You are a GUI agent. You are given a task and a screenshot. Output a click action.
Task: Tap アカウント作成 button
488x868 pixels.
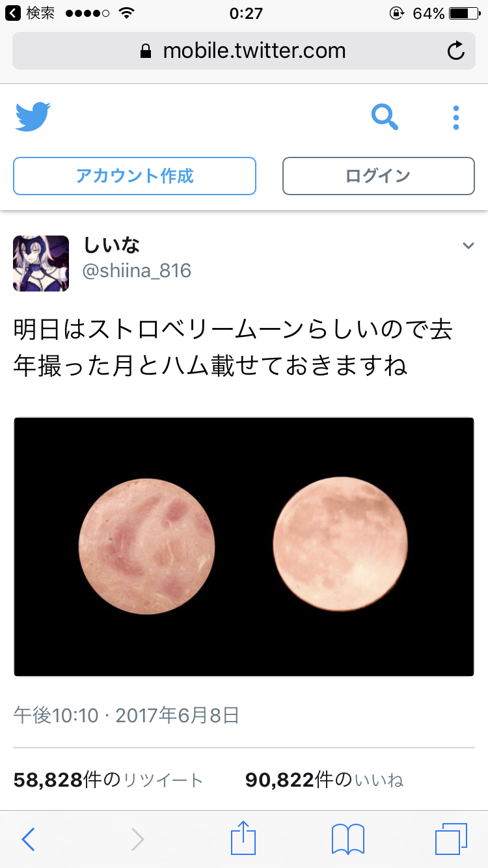(x=135, y=176)
